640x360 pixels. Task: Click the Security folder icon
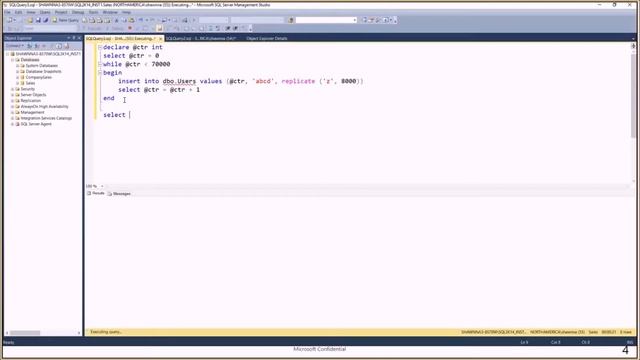[x=18, y=89]
